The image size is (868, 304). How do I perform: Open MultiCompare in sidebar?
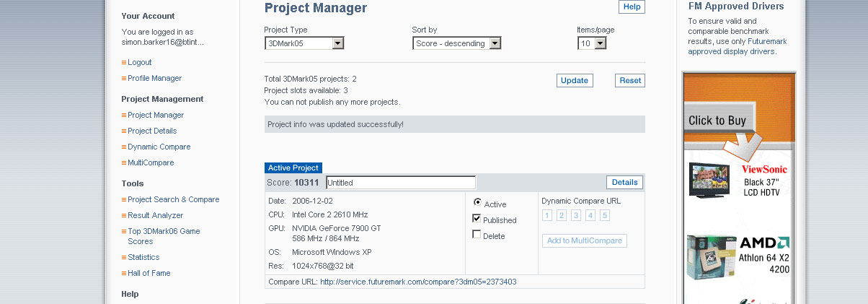pos(151,162)
